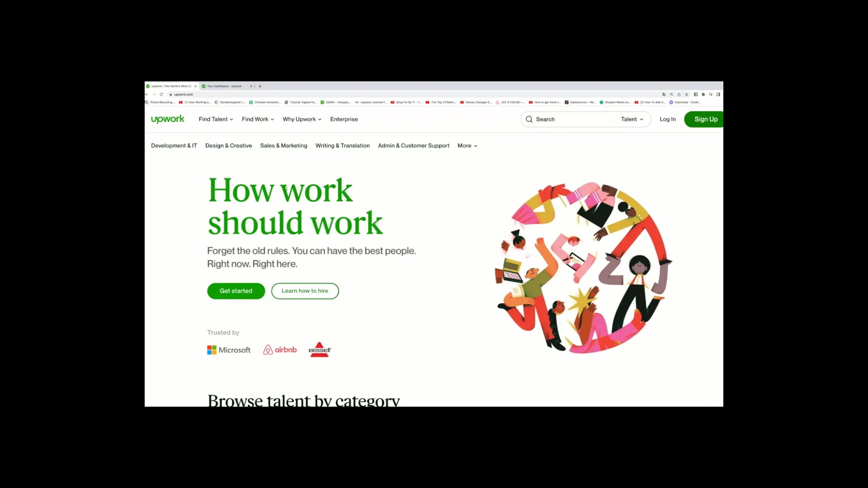Image resolution: width=868 pixels, height=488 pixels.
Task: Click the browser back navigation arrow icon
Action: point(147,94)
